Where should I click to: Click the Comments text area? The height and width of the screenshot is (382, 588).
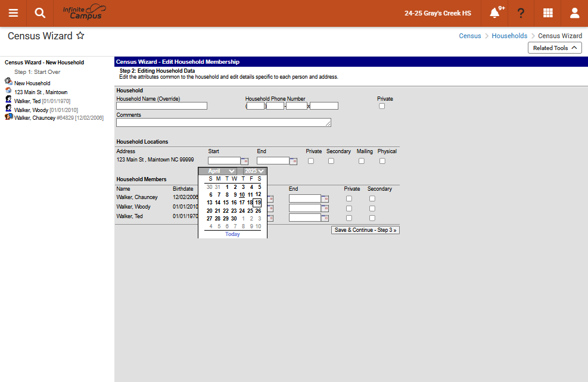point(223,122)
